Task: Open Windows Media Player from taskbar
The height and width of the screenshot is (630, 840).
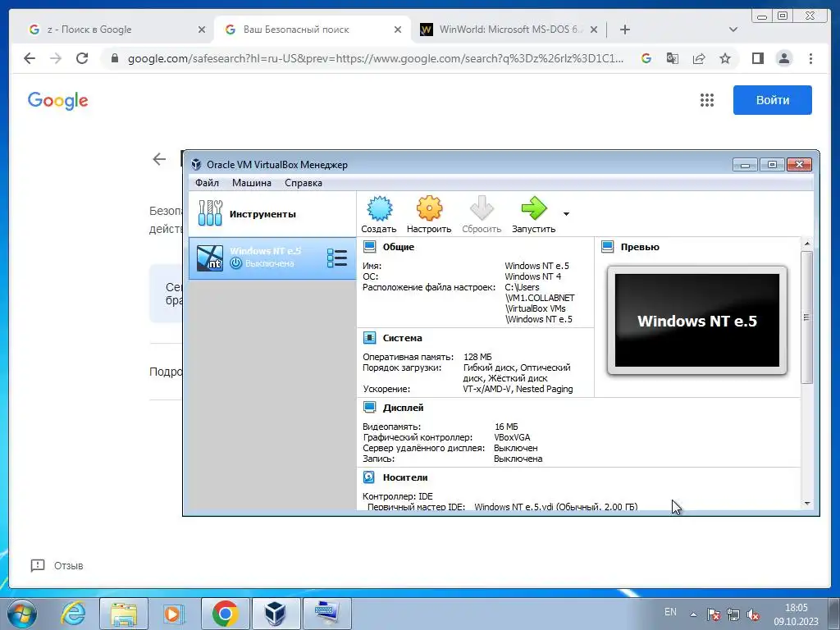Action: [x=174, y=614]
